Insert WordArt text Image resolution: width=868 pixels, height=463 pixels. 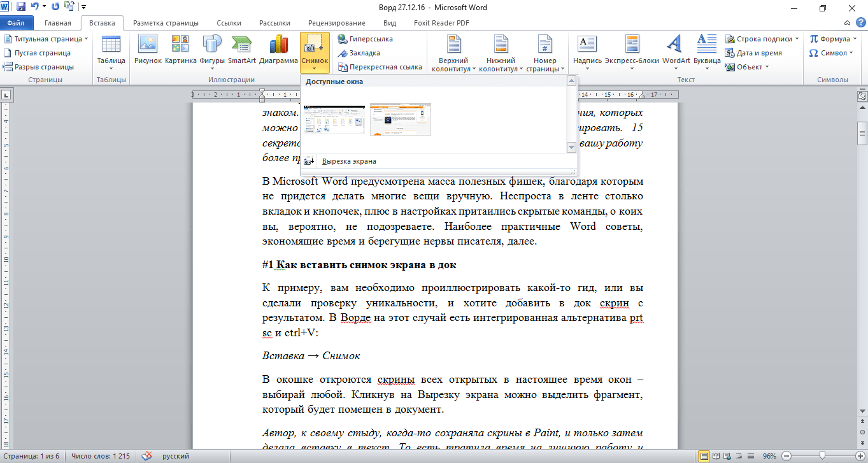pyautogui.click(x=676, y=51)
